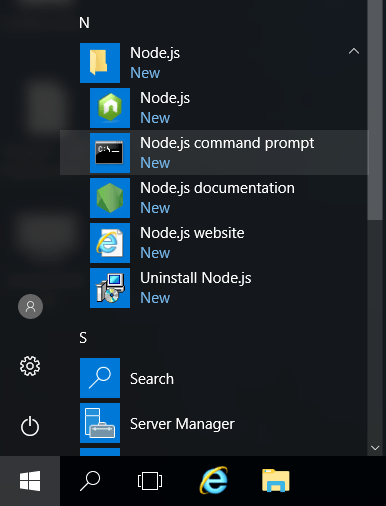Jump to letter S section header
Image resolution: width=386 pixels, height=506 pixels.
83,338
